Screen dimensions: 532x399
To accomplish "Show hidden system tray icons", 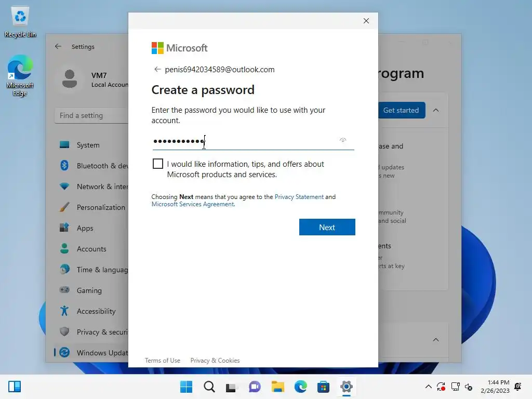I will pos(429,387).
